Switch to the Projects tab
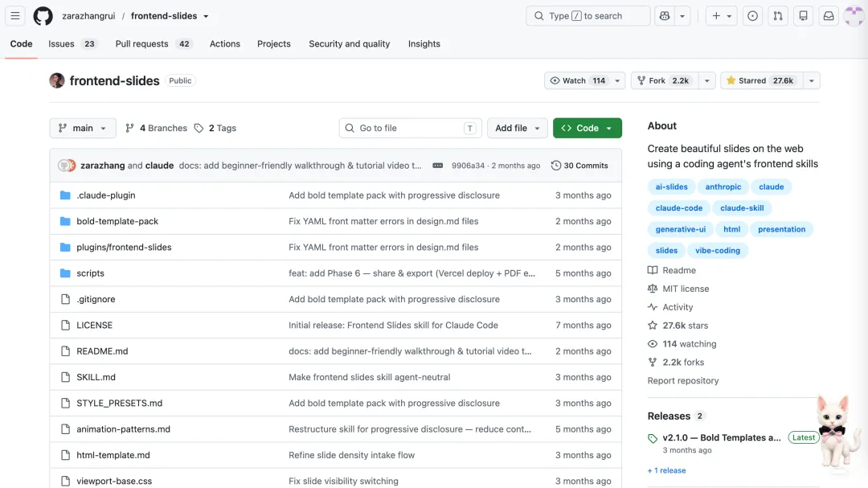The width and height of the screenshot is (868, 488). point(273,43)
